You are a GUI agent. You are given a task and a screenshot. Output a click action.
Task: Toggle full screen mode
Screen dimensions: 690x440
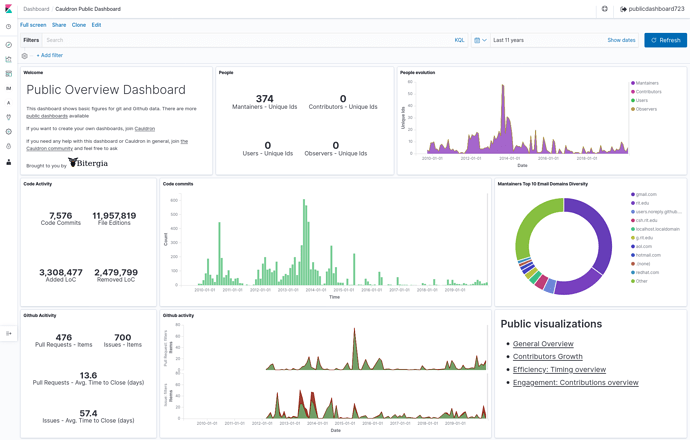[x=33, y=25]
